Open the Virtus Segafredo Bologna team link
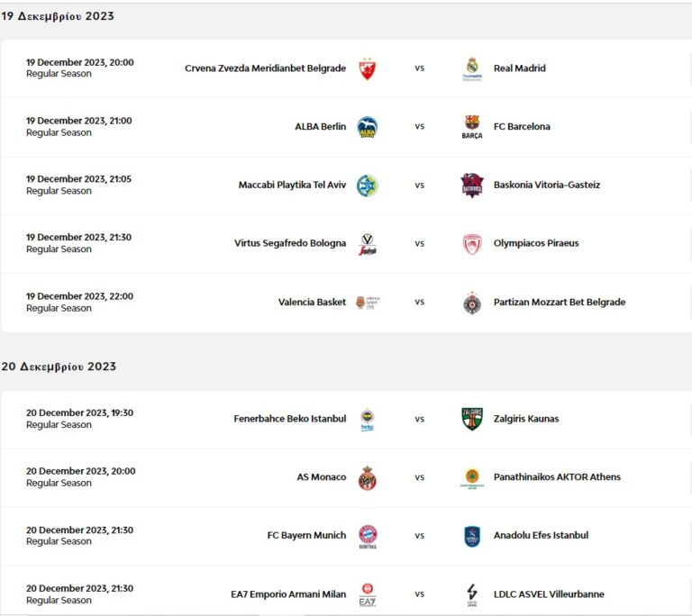This screenshot has width=692, height=616. tap(290, 243)
